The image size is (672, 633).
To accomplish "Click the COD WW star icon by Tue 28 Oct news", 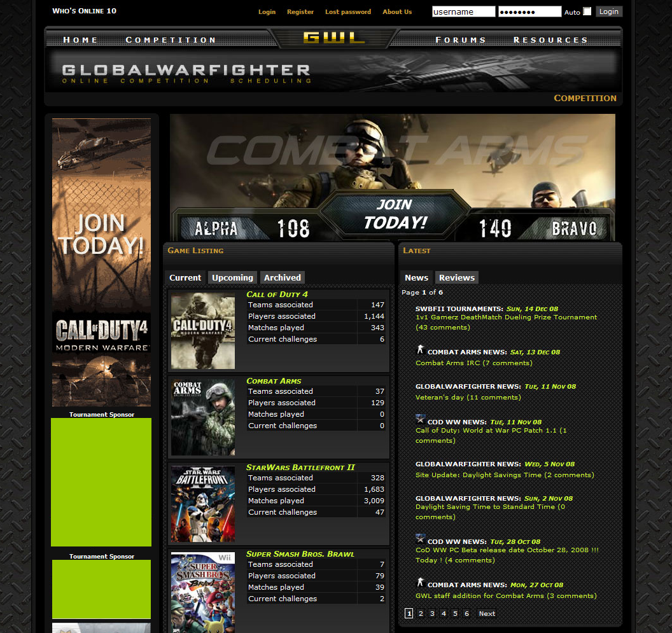I will click(x=421, y=538).
